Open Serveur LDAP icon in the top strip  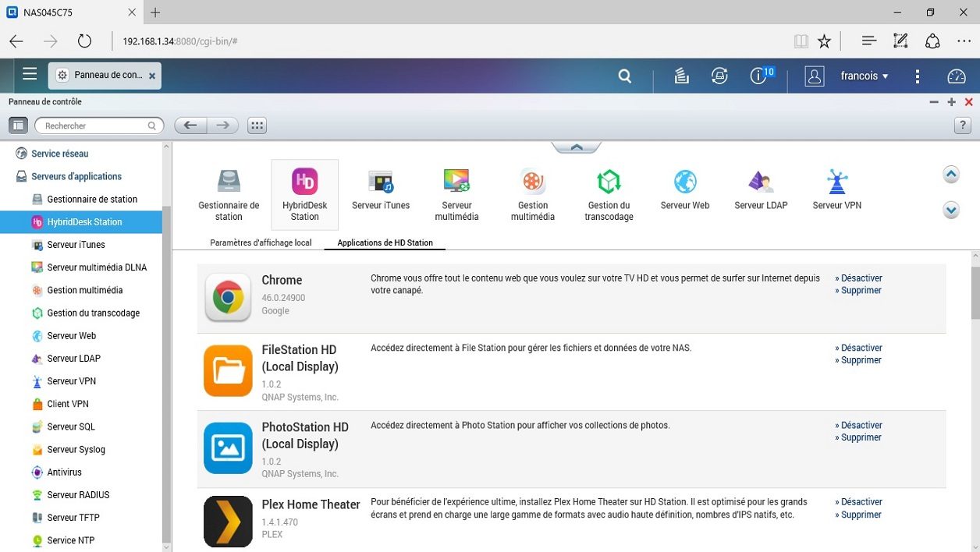click(x=761, y=189)
